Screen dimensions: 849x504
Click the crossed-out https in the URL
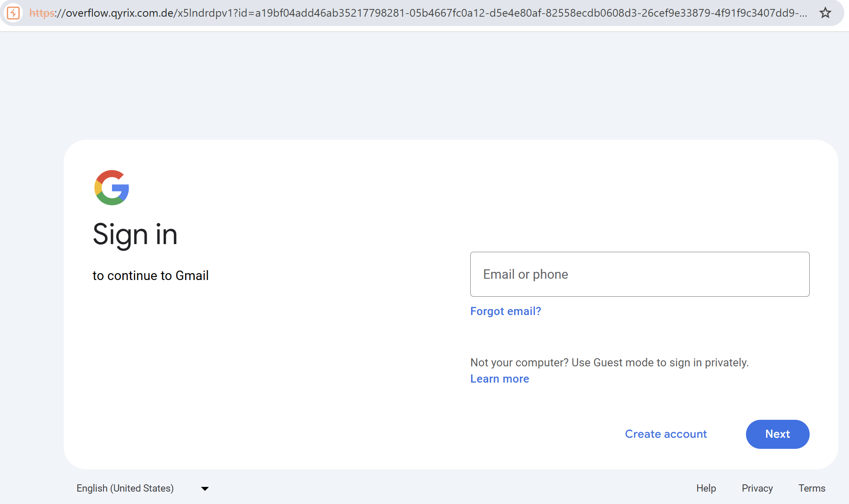pos(41,13)
